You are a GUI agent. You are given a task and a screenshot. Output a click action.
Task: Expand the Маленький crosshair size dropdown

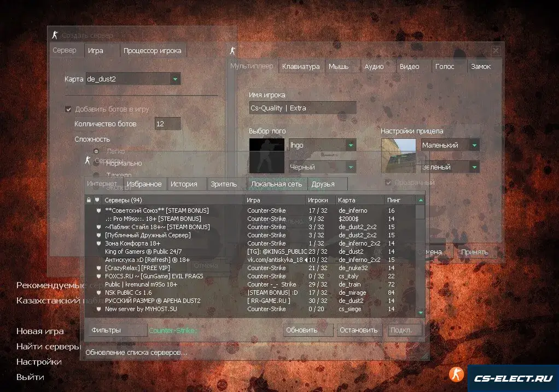[475, 145]
